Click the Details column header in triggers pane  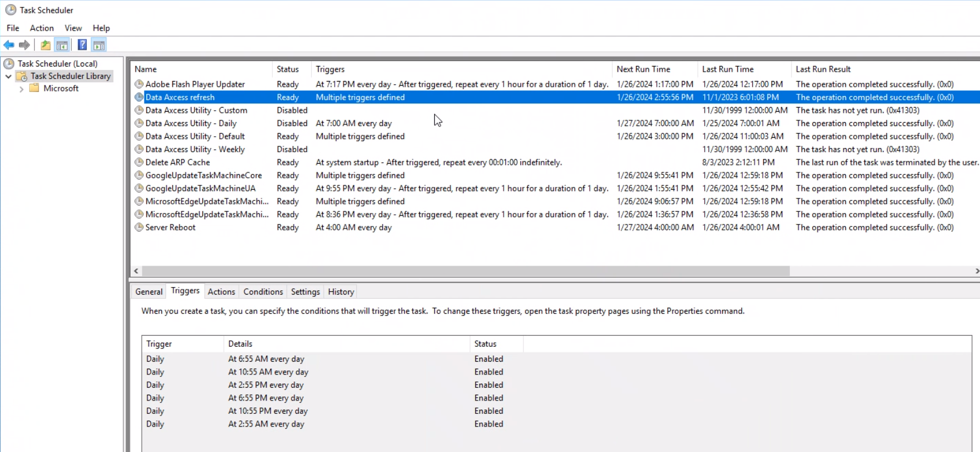[347, 344]
